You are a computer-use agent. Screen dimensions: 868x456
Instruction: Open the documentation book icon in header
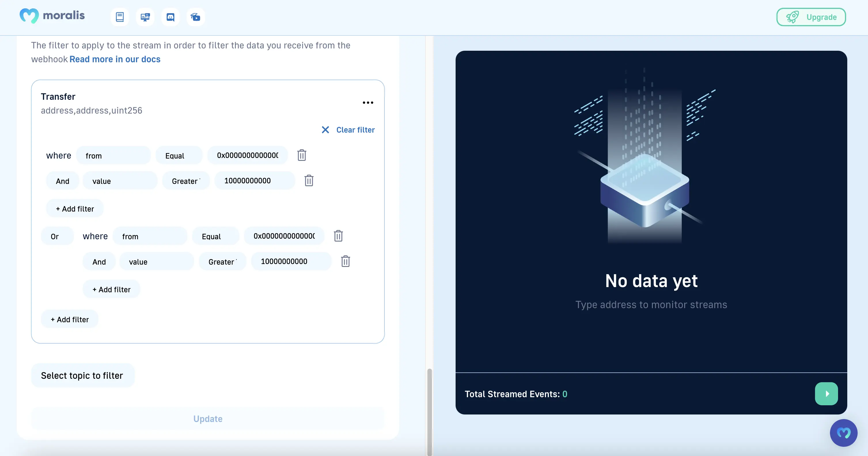(x=120, y=17)
